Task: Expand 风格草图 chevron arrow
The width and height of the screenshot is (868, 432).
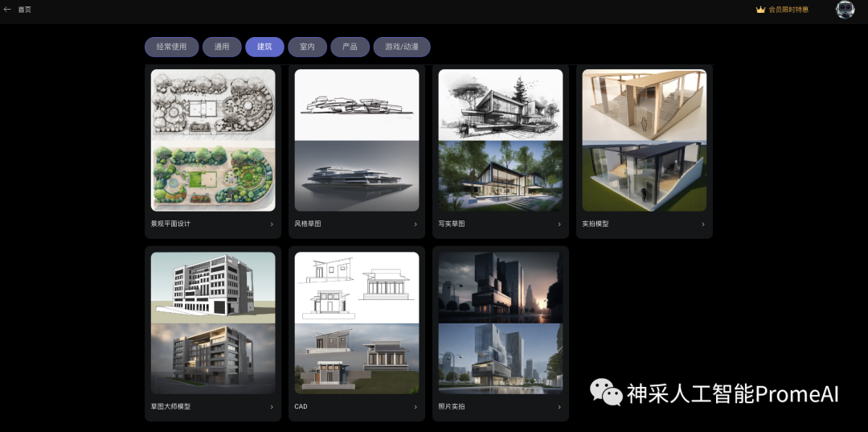Action: [416, 224]
